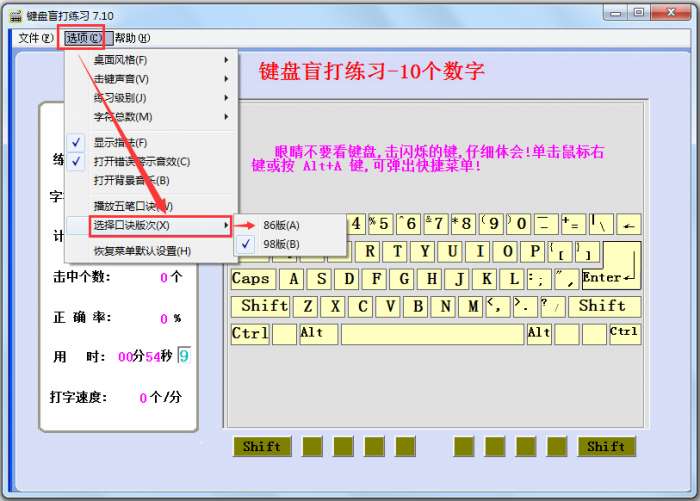
Task: Click the question mark slash key
Action: [552, 307]
